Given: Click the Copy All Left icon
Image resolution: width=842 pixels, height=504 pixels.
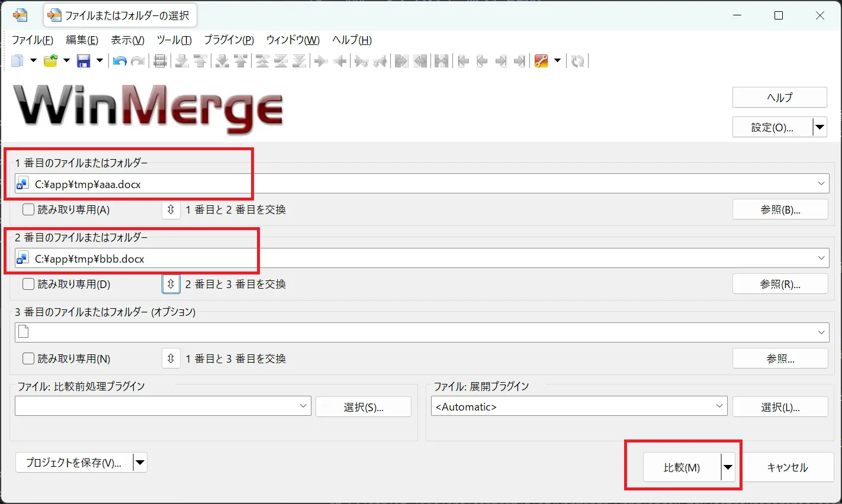Looking at the screenshot, I should pos(420,61).
